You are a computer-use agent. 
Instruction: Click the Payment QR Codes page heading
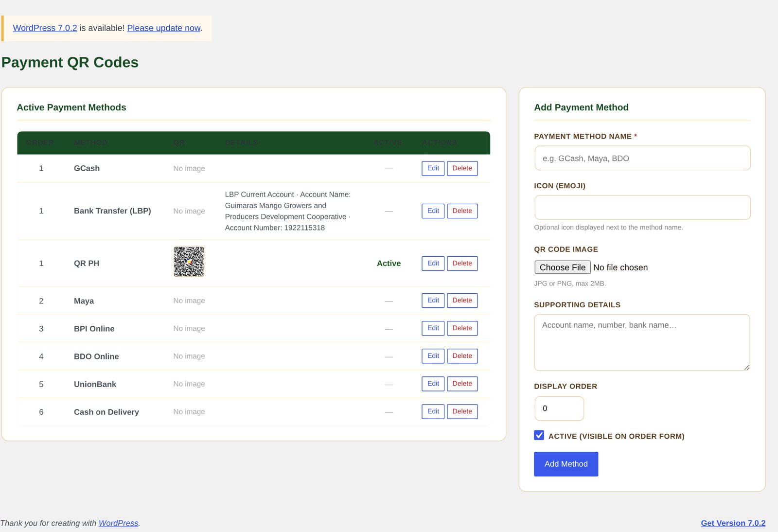(x=70, y=62)
